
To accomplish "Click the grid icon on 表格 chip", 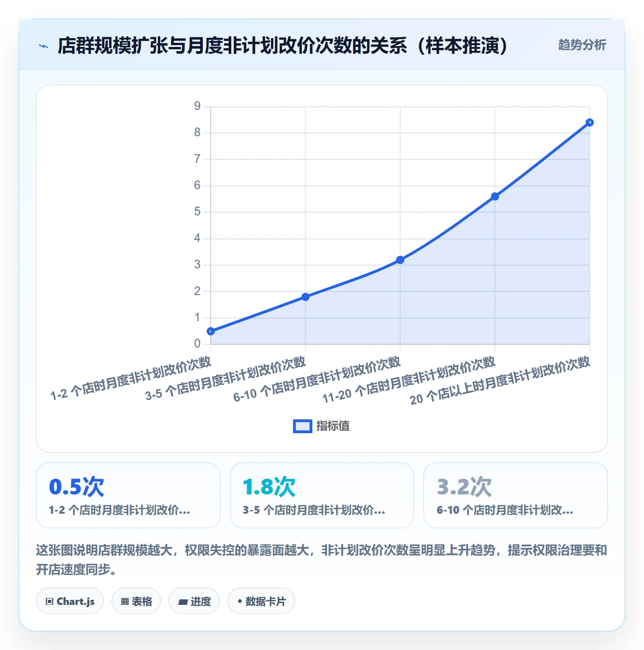I will tap(125, 602).
